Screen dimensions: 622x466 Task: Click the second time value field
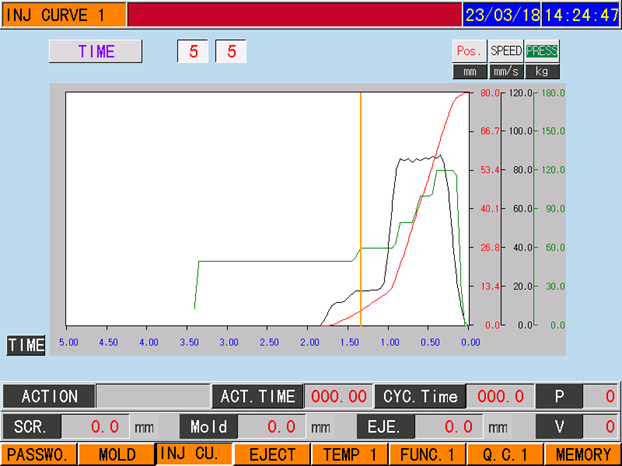tap(230, 52)
